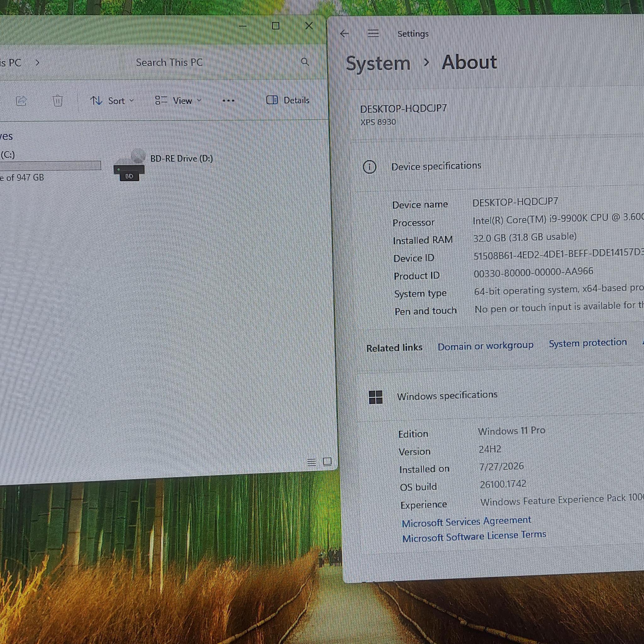644x644 pixels.
Task: Open the Settings navigation hamburger menu
Action: [373, 33]
